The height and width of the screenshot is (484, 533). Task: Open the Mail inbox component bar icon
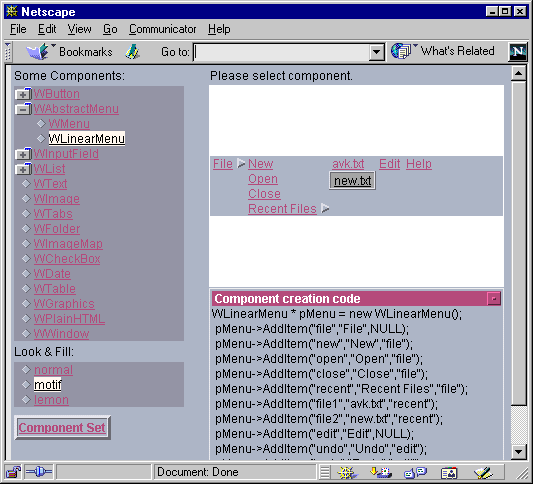381,472
